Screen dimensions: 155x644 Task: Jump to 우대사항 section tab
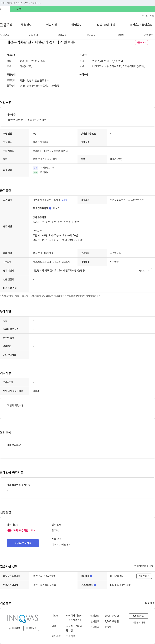(x=62, y=35)
